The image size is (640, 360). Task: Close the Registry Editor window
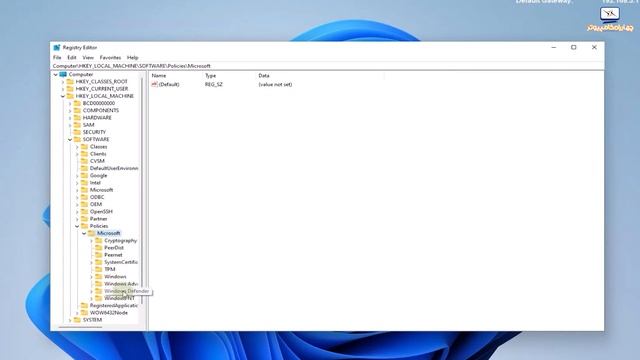coord(594,47)
